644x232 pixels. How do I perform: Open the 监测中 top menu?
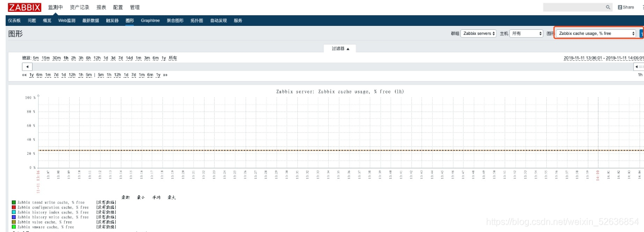tap(56, 7)
